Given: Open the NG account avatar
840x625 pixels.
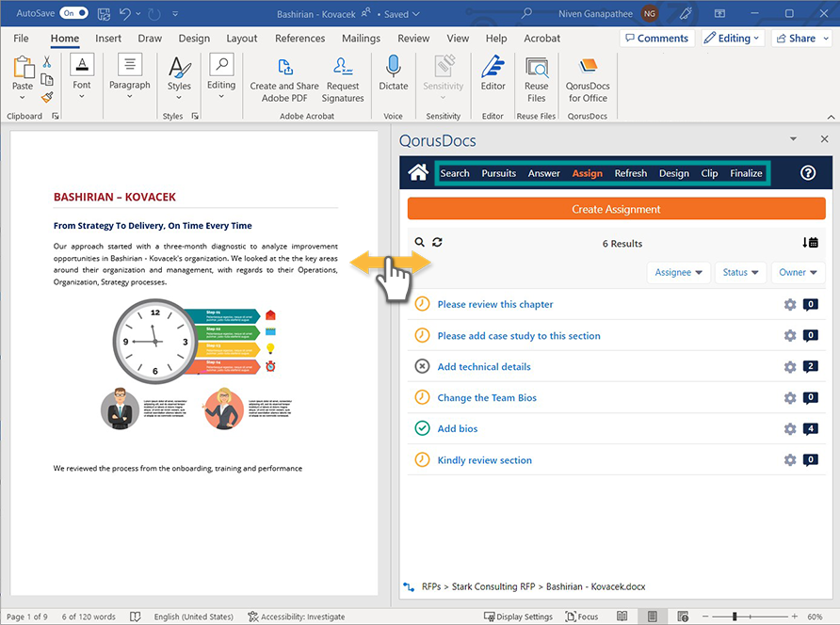Looking at the screenshot, I should point(649,14).
